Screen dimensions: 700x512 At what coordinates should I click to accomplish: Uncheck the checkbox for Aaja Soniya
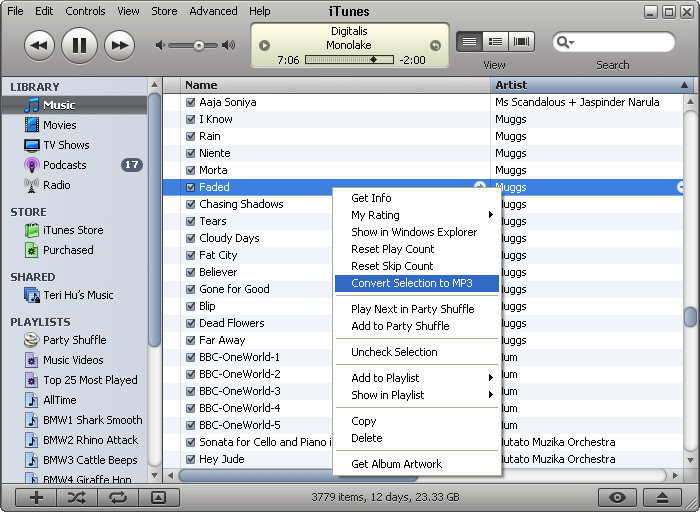point(190,102)
